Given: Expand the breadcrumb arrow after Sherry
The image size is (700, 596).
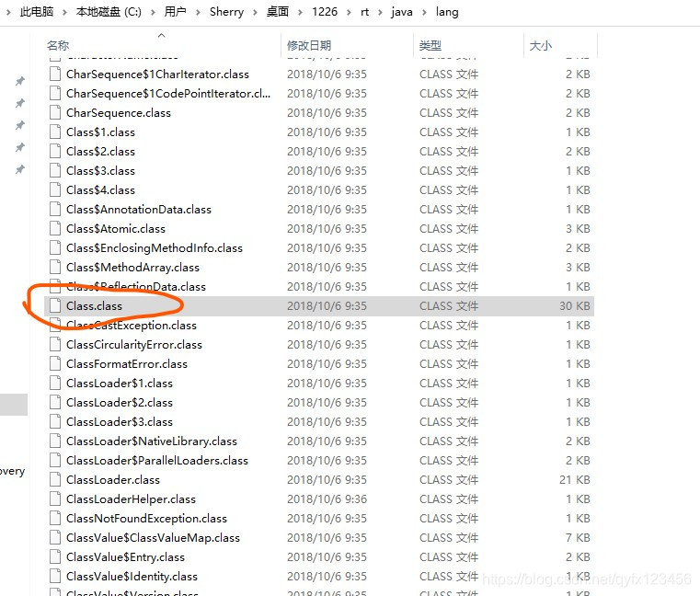Looking at the screenshot, I should coord(255,12).
